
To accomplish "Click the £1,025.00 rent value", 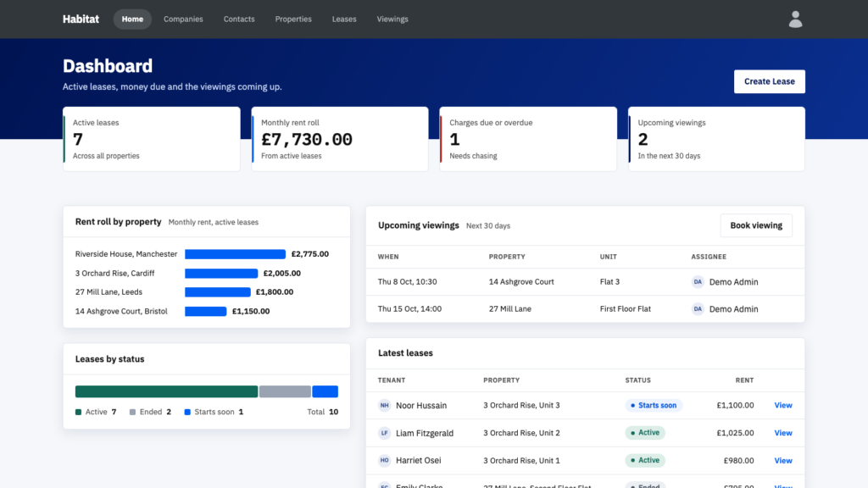I will click(x=735, y=433).
